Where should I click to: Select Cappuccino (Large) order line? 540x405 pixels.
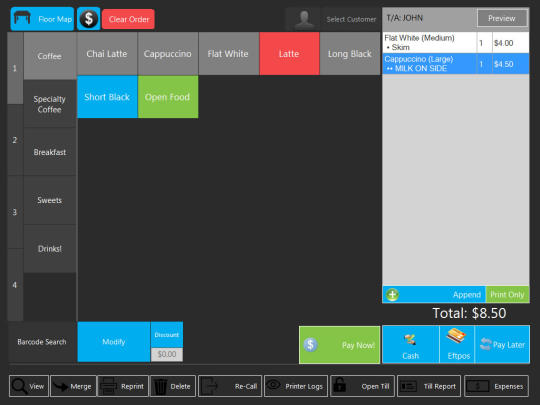coord(456,64)
